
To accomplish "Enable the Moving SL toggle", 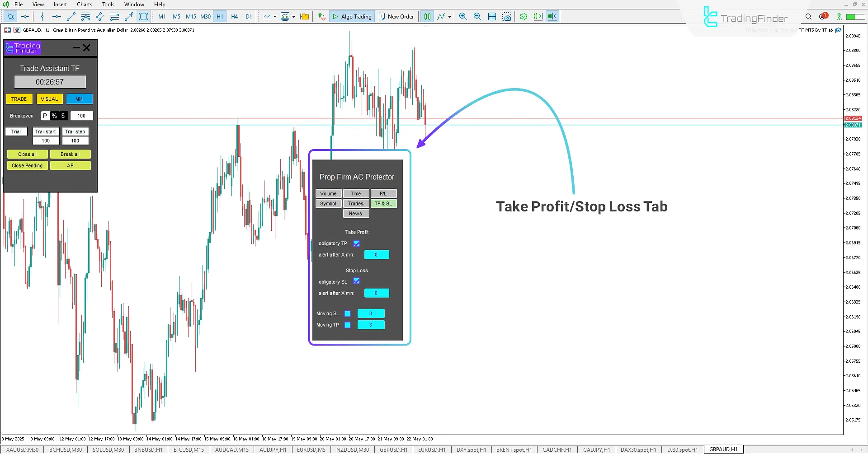I will click(347, 313).
